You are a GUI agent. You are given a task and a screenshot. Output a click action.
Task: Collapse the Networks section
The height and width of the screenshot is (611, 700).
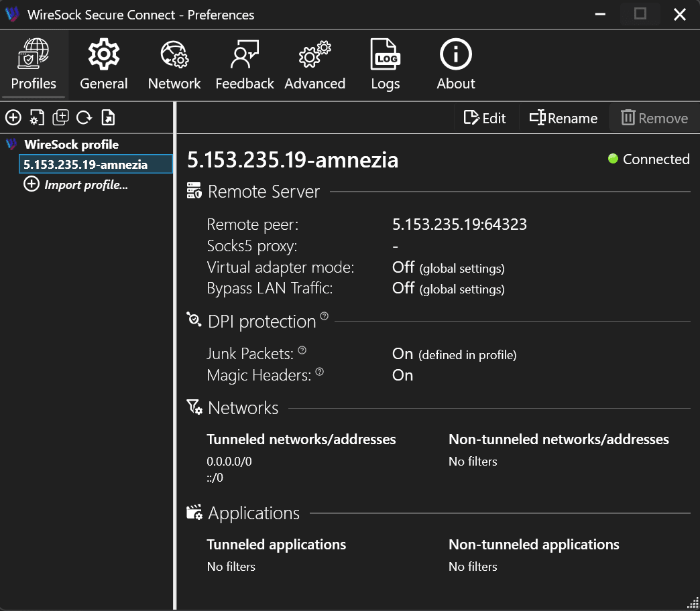(243, 407)
